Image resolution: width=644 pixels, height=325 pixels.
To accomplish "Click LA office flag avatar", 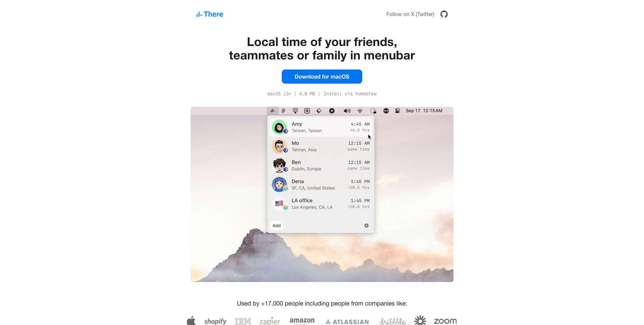I will [279, 203].
